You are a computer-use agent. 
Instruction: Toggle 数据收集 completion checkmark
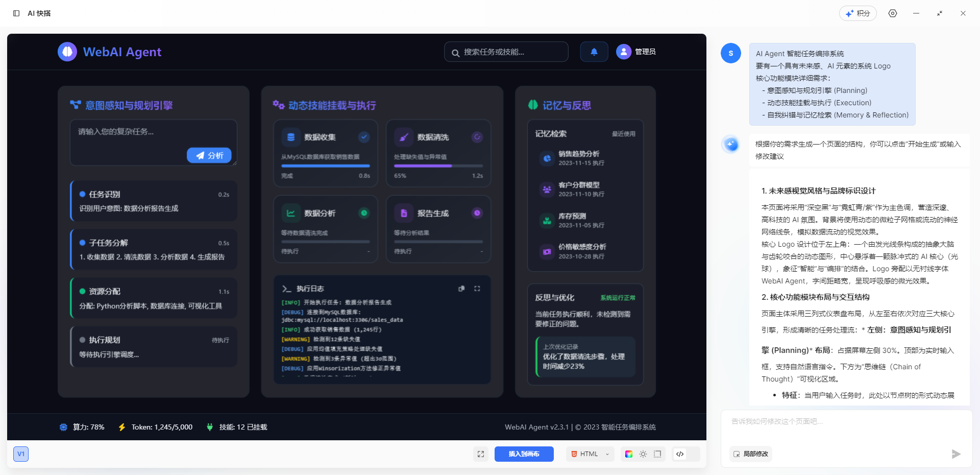point(364,137)
